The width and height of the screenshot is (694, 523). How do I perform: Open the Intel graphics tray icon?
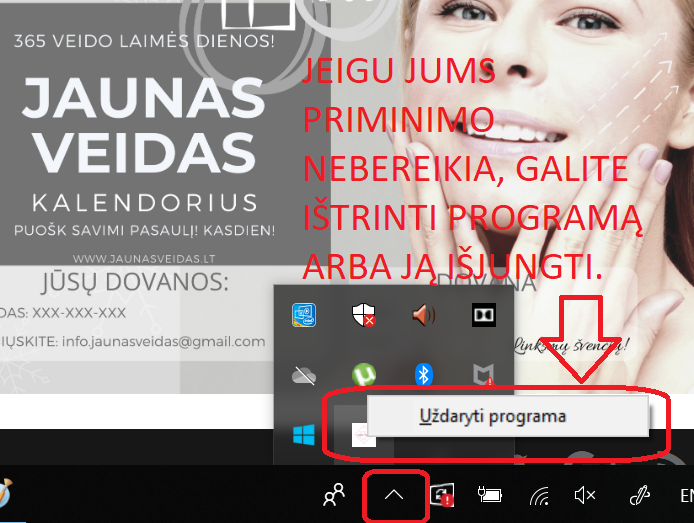coord(304,315)
